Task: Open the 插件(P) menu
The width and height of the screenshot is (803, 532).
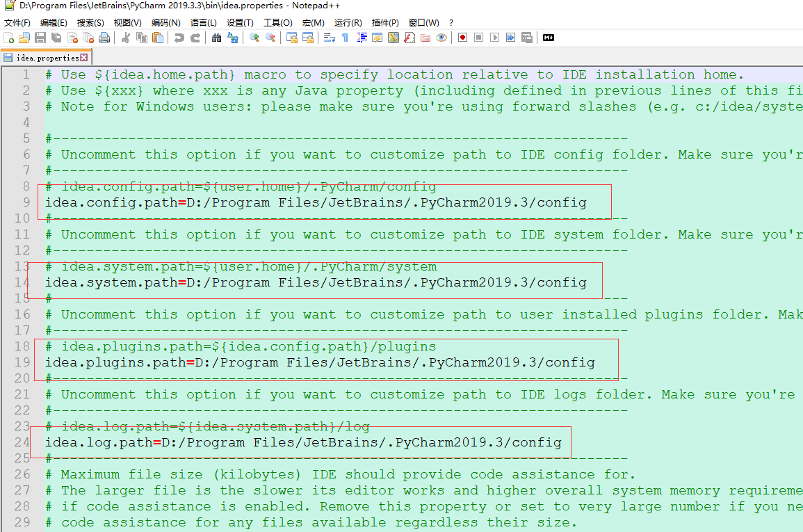Action: (385, 22)
